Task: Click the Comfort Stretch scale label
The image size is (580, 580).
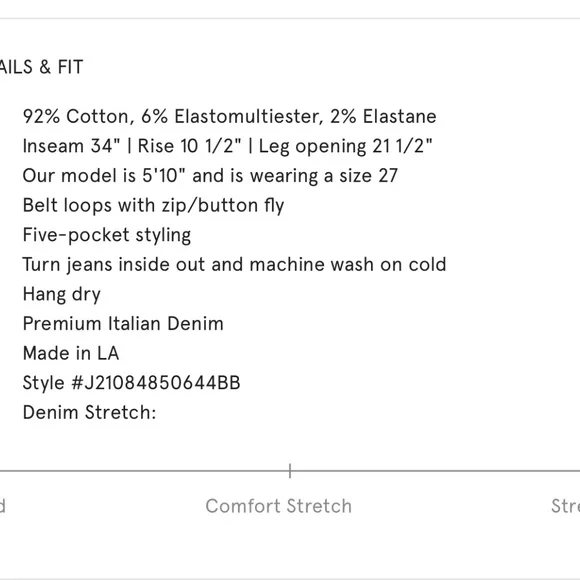Action: (279, 506)
